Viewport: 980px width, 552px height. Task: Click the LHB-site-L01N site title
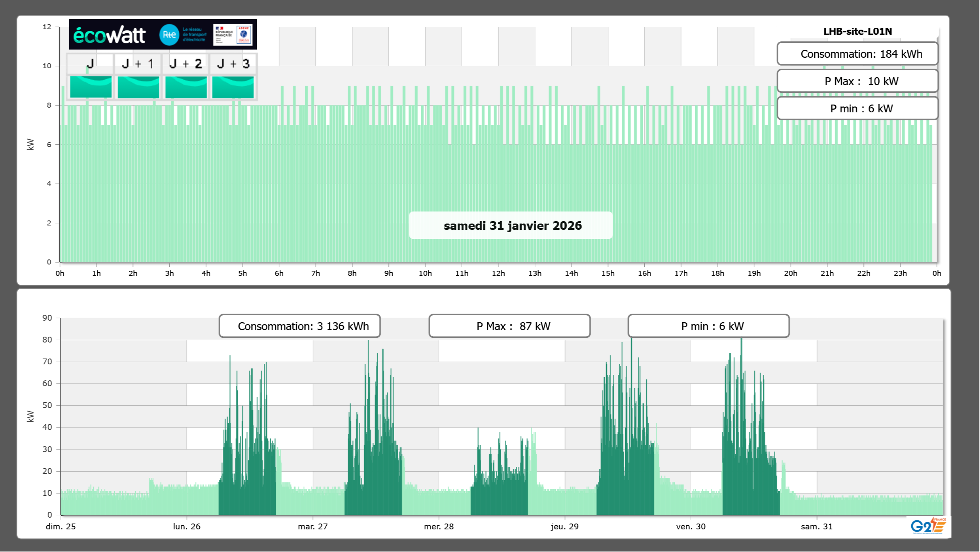pos(857,31)
